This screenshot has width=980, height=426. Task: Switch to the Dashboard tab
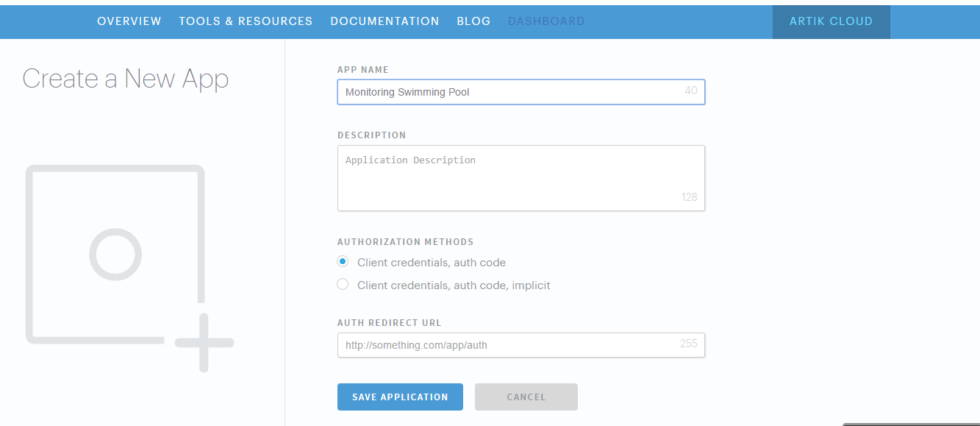pos(546,21)
